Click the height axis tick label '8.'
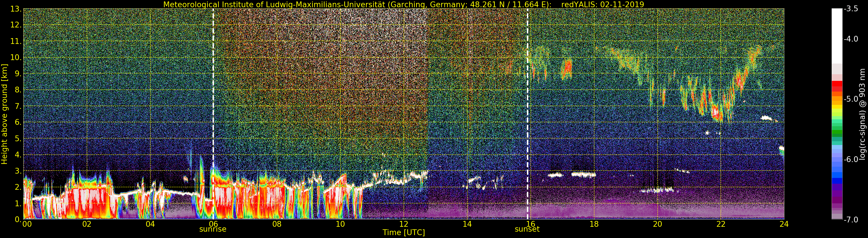This screenshot has width=868, height=238. pos(18,90)
